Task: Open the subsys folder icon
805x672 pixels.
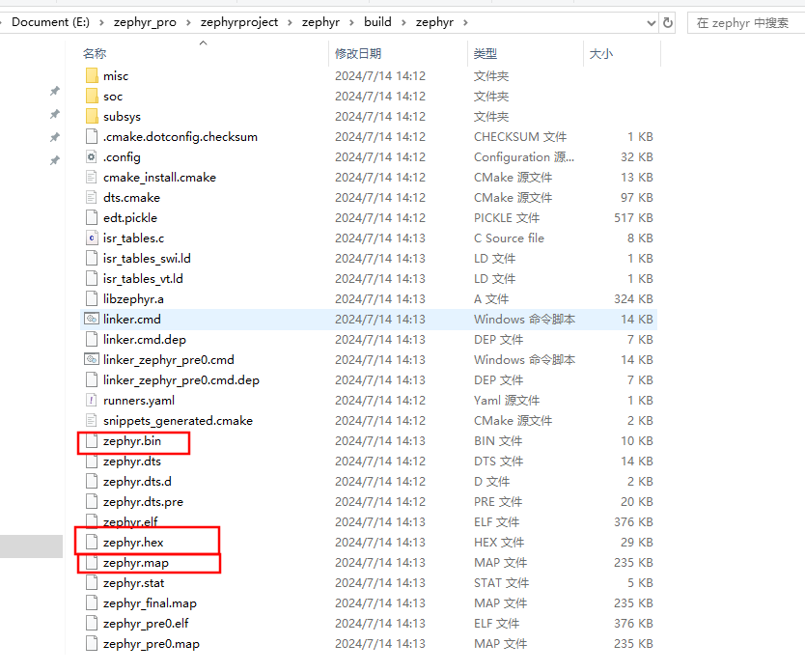Action: (92, 117)
